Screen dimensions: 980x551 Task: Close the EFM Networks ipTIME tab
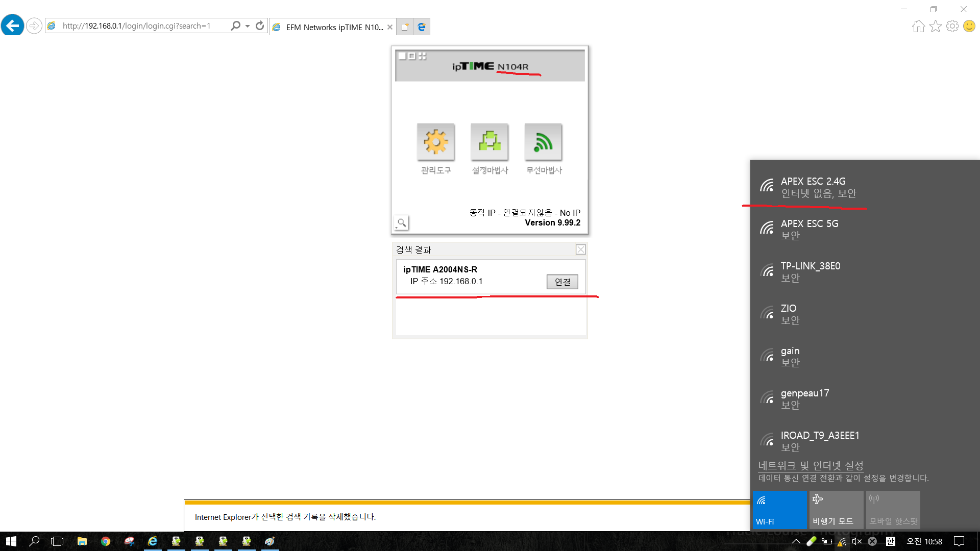pos(390,27)
